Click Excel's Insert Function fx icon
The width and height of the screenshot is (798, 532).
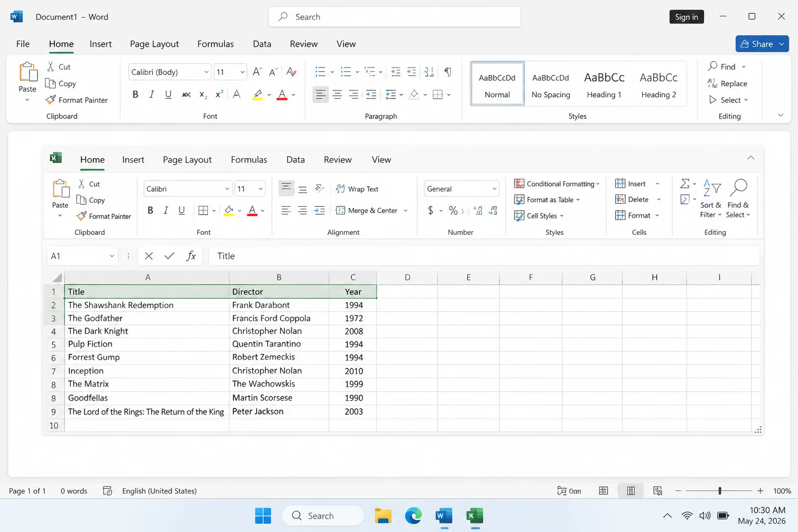pos(191,256)
